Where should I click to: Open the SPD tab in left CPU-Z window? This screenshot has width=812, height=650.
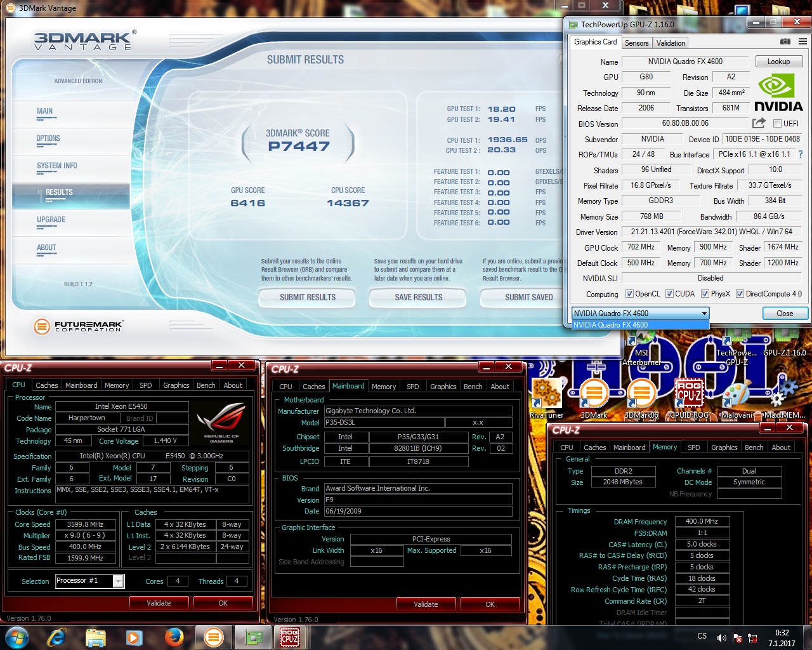(x=146, y=385)
